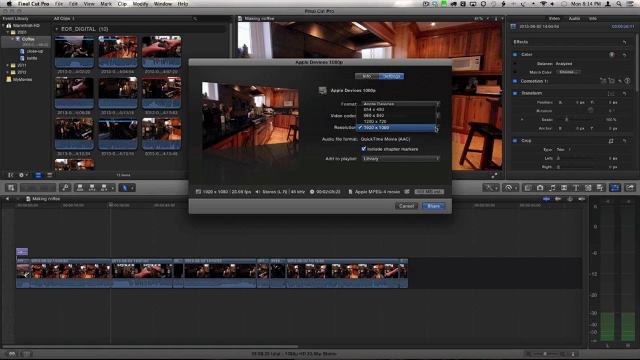Open the Transitions browser icon
The width and height of the screenshot is (640, 360).
pos(564,188)
